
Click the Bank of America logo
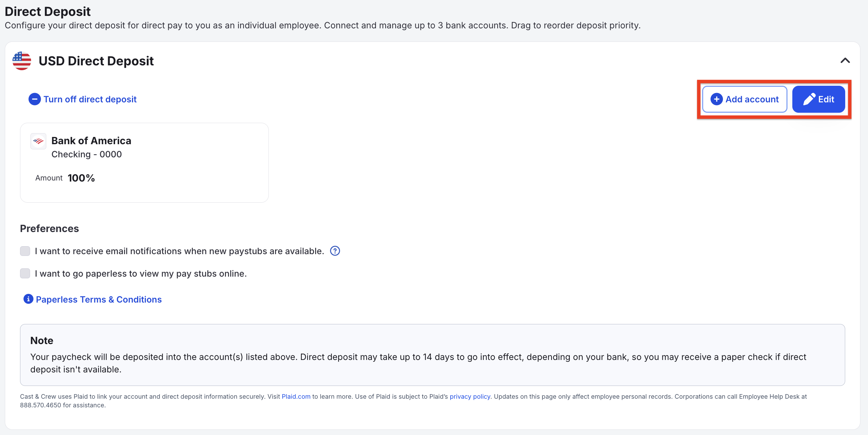pos(38,141)
